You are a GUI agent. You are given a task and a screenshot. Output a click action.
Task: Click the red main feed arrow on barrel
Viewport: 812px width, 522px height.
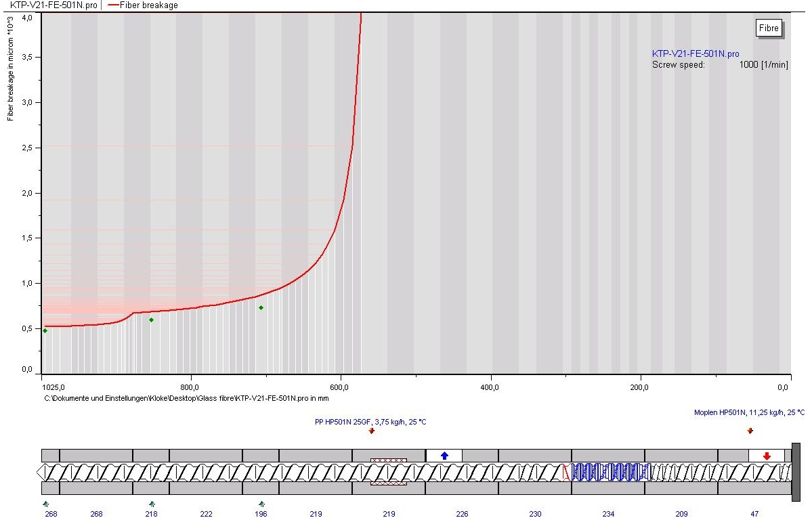tap(767, 456)
